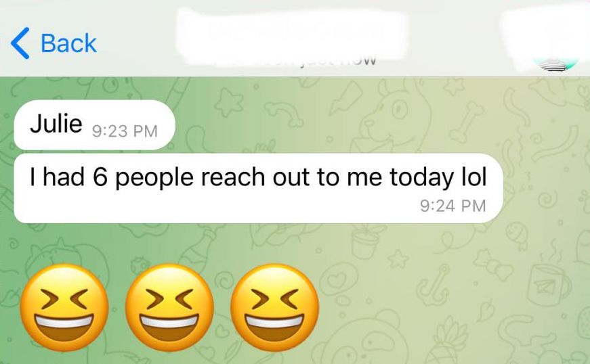Tap the first laughing emoji
Screen dimensions: 590x364
pyautogui.click(x=64, y=308)
